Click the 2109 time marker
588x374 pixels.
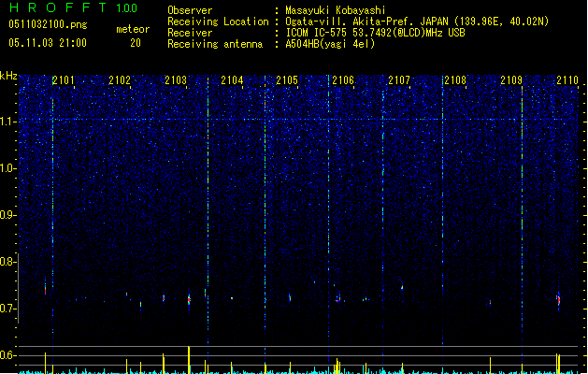point(511,80)
